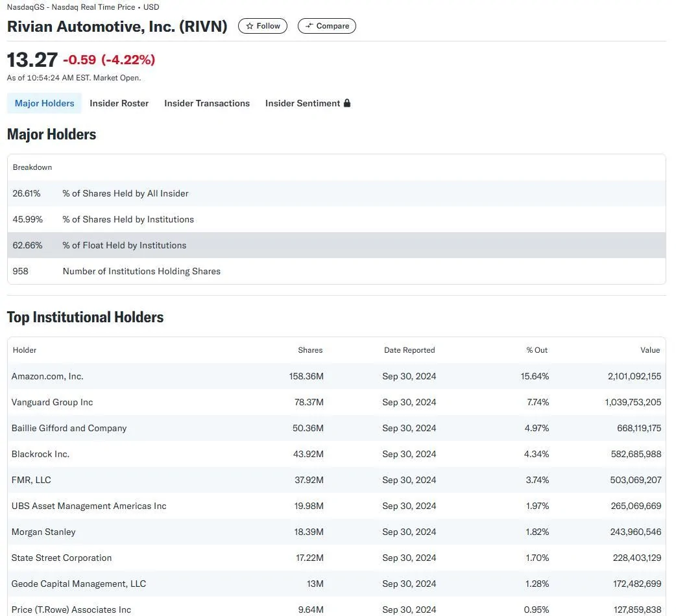Click the 1,039,753,205 value cell
This screenshot has width=676, height=616.
tap(633, 402)
